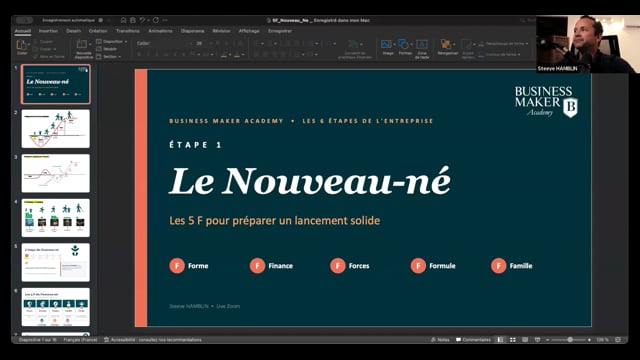The width and height of the screenshot is (640, 360).
Task: Click the Nouvelle diapositive icon
Action: (82, 45)
